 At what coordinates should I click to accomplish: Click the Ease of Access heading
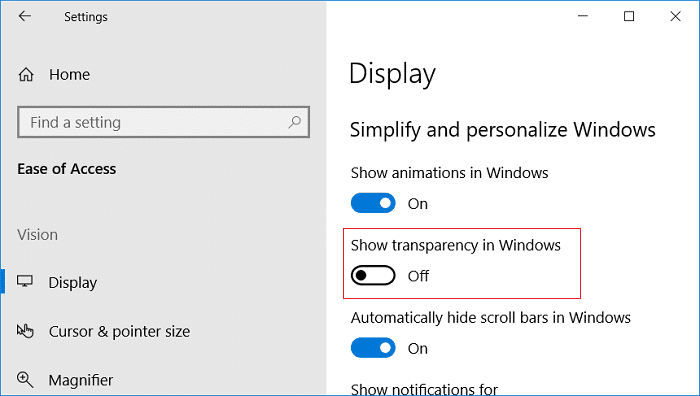(67, 169)
